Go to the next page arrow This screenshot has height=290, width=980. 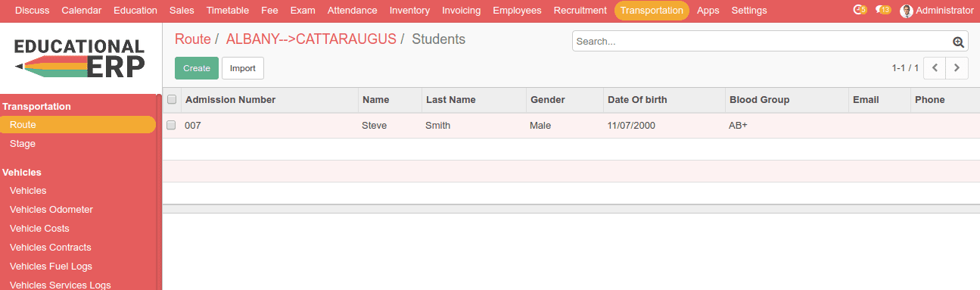click(957, 68)
